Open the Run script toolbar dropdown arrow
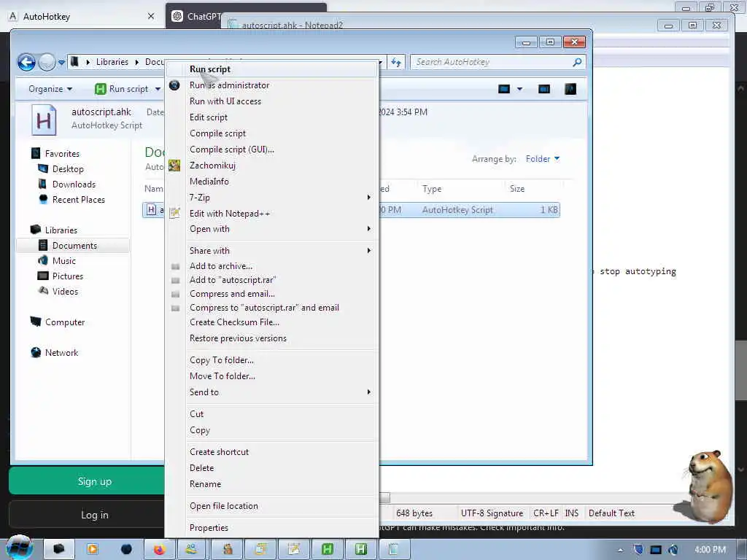Screen dimensions: 747x560 click(x=158, y=89)
